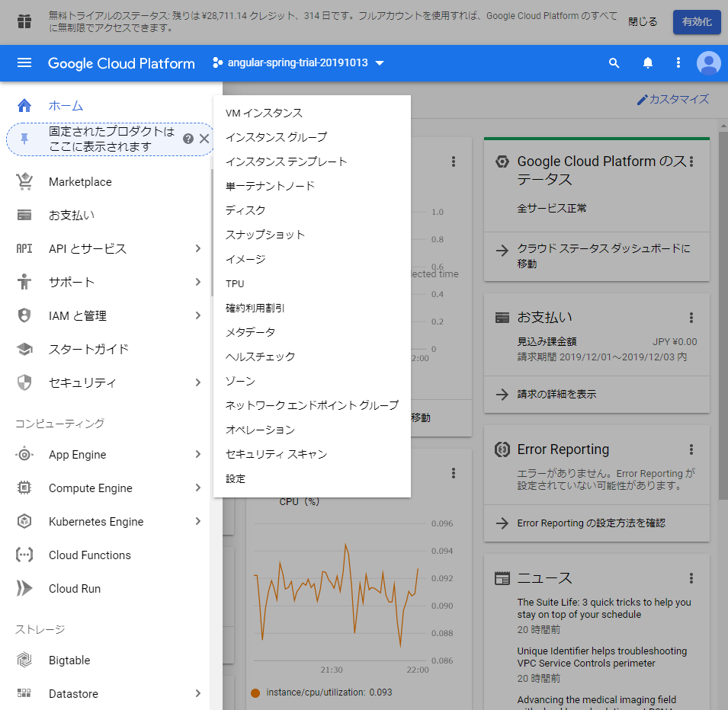Open the header three-dot settings menu

pyautogui.click(x=678, y=62)
